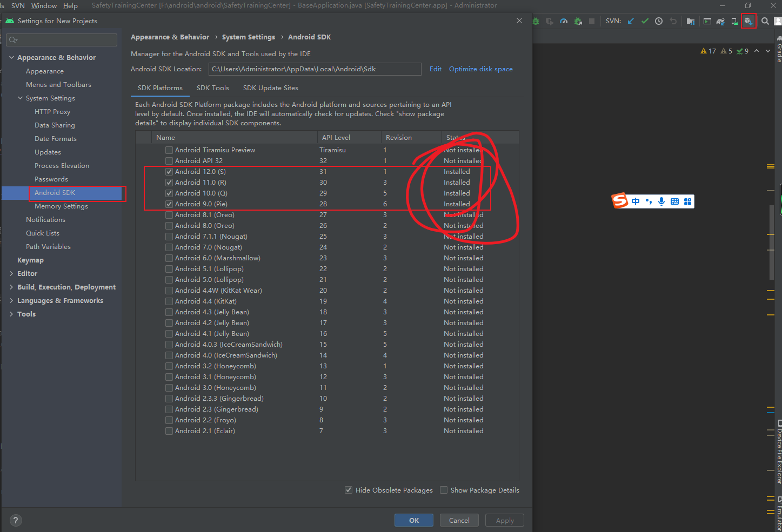Viewport: 782px width, 532px height.
Task: Open the SDK Manager cube icon
Action: [x=748, y=21]
